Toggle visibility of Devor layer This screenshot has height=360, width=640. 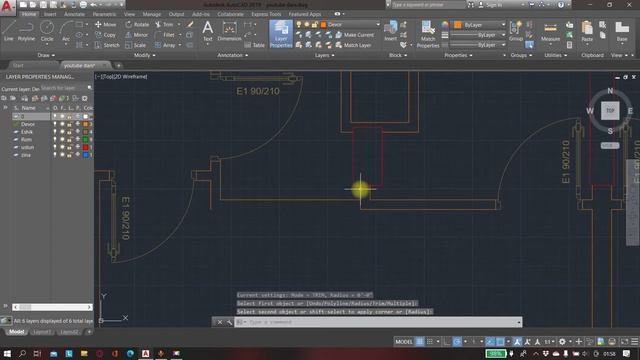coord(55,124)
